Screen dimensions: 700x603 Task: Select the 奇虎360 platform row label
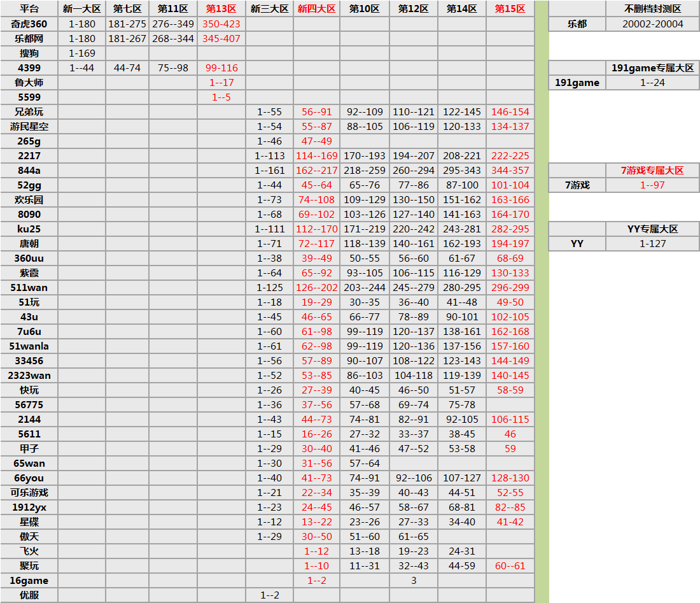29,24
